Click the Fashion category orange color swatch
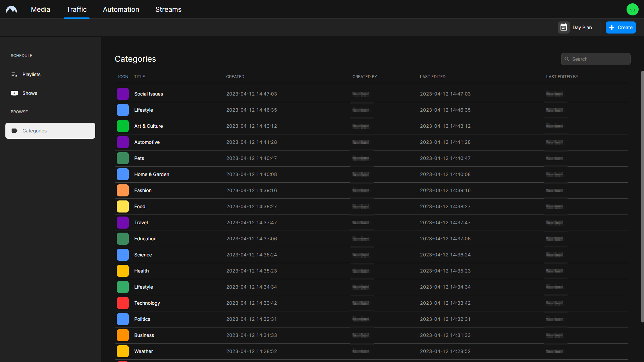Image resolution: width=644 pixels, height=362 pixels. pos(123,190)
